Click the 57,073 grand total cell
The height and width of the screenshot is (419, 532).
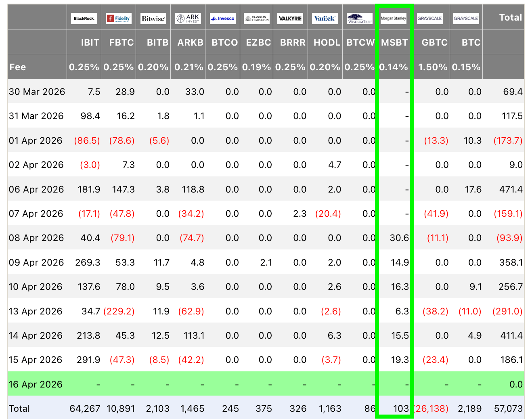(508, 409)
